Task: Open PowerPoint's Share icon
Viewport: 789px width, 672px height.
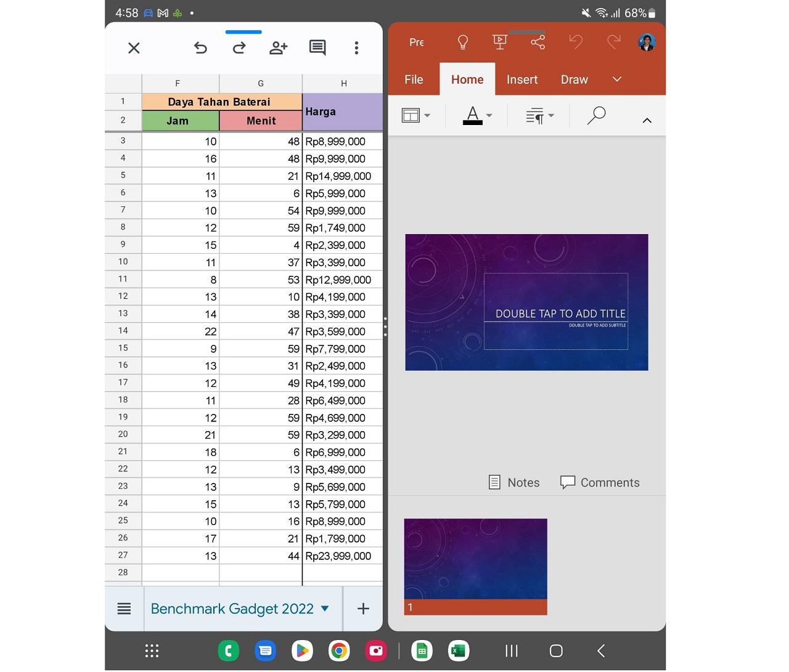Action: [x=538, y=42]
